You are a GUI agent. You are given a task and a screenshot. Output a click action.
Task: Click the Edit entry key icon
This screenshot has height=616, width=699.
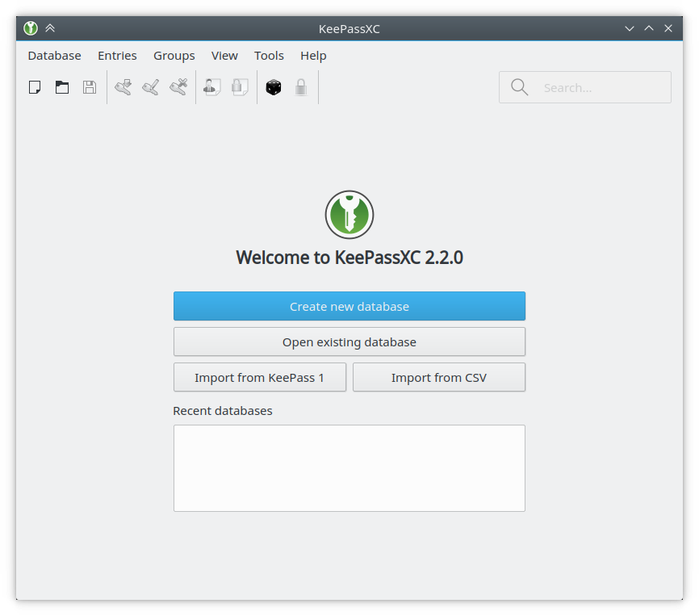point(151,87)
